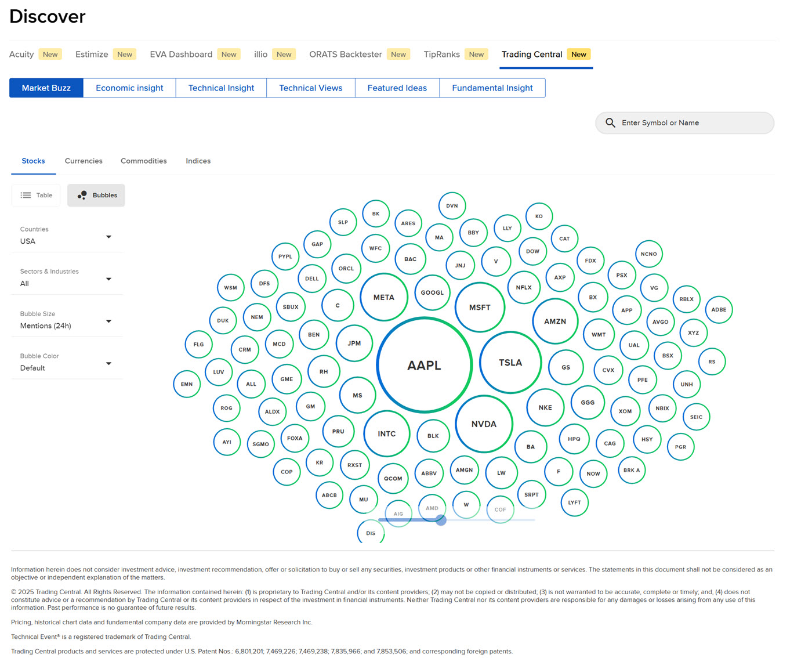Click the QCOM bubble
The width and height of the screenshot is (812, 658).
[x=393, y=479]
